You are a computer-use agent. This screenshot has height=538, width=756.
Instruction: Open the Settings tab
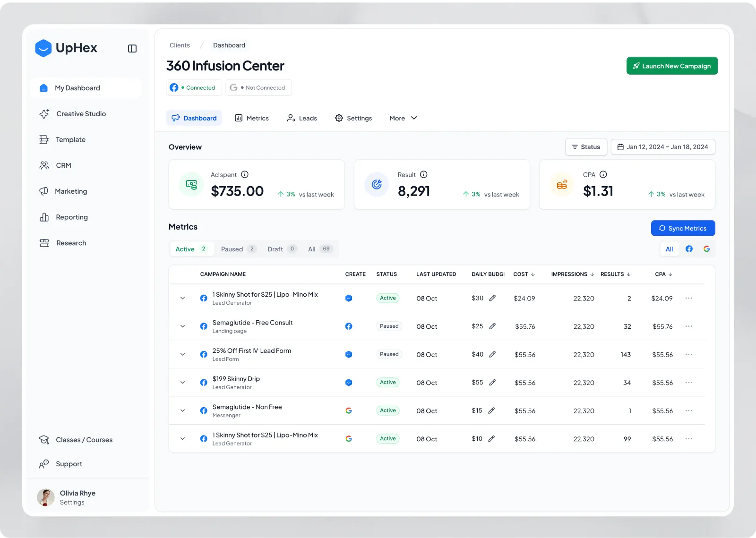(x=353, y=118)
